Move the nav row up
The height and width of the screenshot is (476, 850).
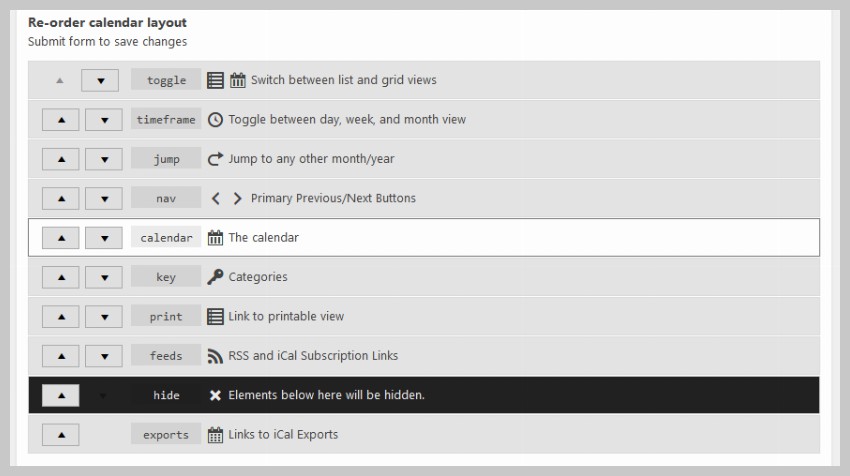[x=61, y=198]
